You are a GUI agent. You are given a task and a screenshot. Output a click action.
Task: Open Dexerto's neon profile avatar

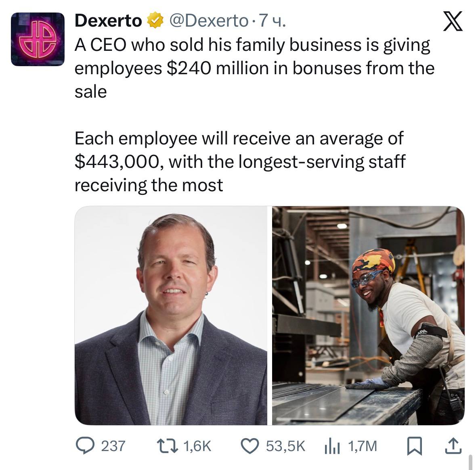click(x=38, y=39)
